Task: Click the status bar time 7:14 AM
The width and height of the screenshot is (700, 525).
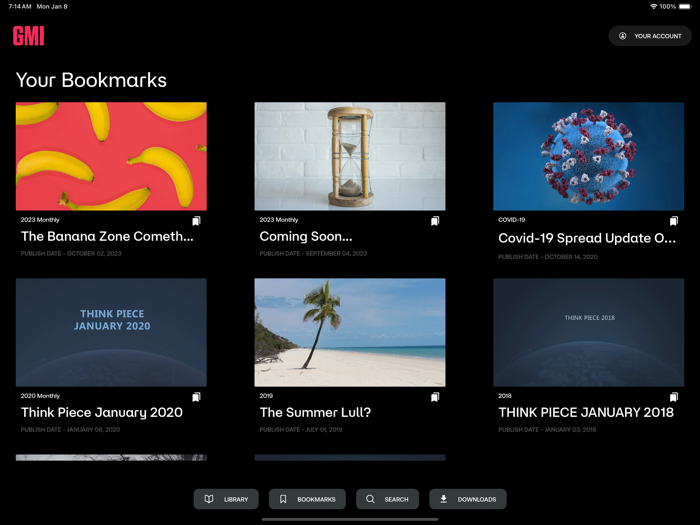Action: click(20, 6)
